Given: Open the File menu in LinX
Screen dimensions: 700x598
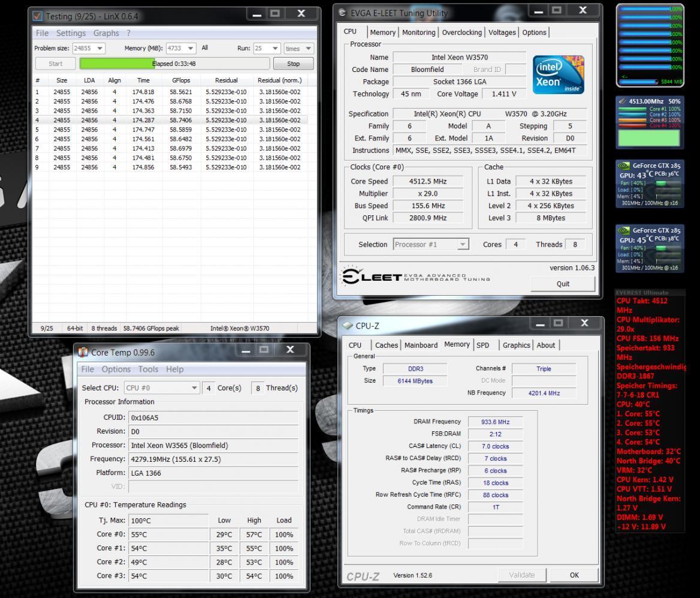Looking at the screenshot, I should (42, 33).
